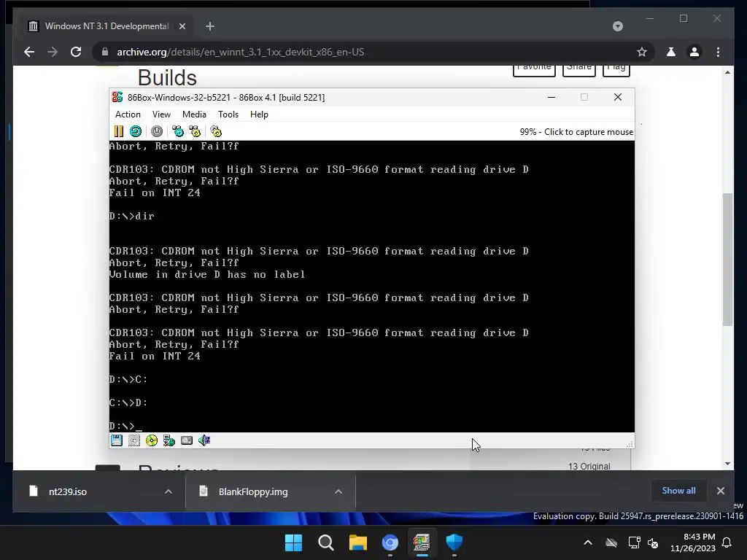Close the downloads bar
747x560 pixels.
(720, 491)
